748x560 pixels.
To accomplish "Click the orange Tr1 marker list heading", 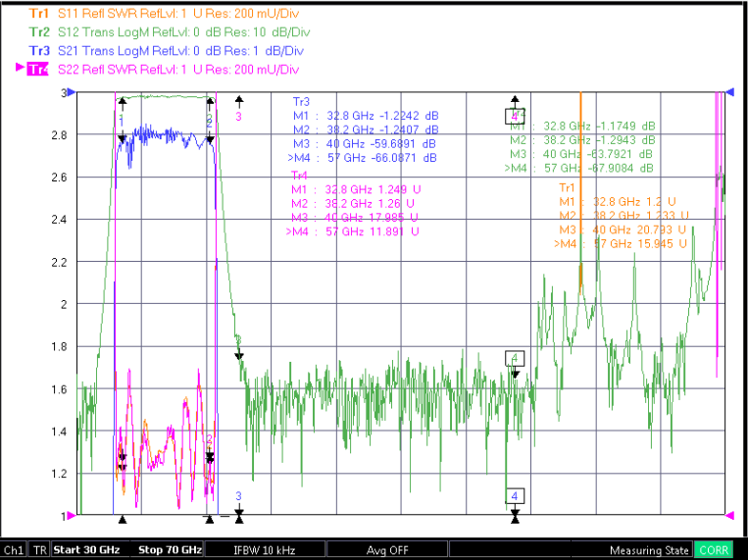I will 568,187.
